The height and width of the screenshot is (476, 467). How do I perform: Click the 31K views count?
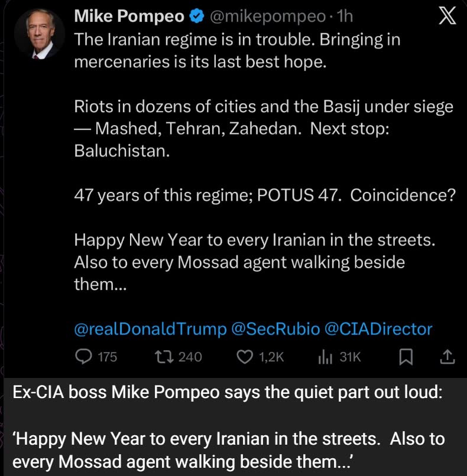click(x=350, y=357)
